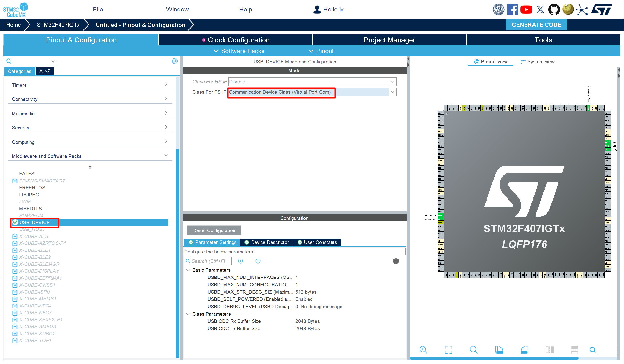Switch to the Tools tab
624x364 pixels.
[x=543, y=40]
